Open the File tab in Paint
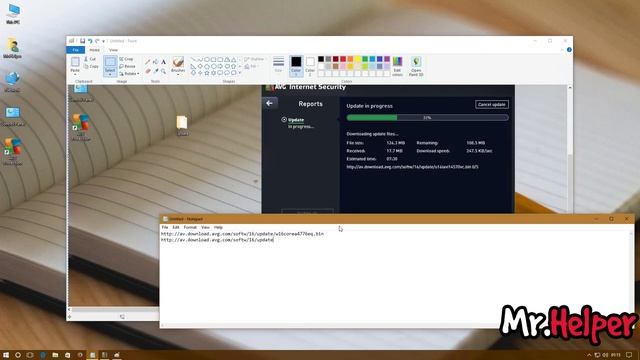This screenshot has height=360, width=640. click(x=76, y=50)
